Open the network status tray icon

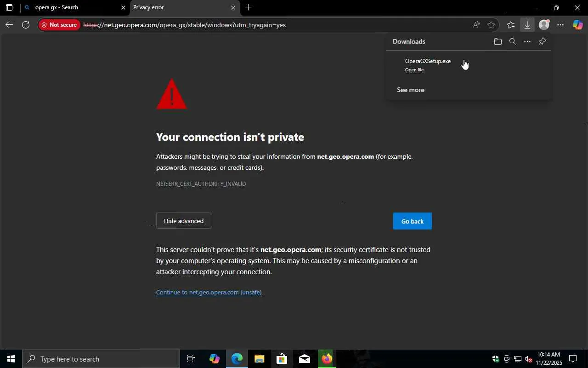click(x=518, y=359)
